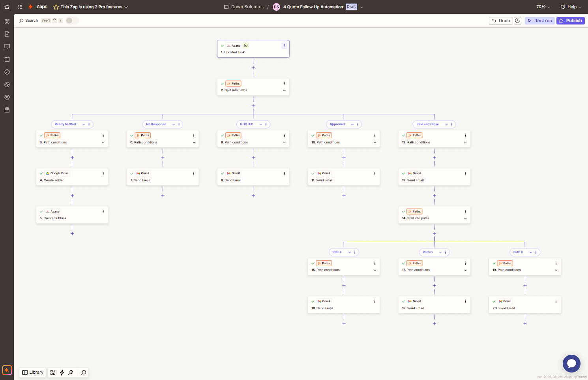Click the Test run button
This screenshot has height=380, width=588.
pos(539,21)
